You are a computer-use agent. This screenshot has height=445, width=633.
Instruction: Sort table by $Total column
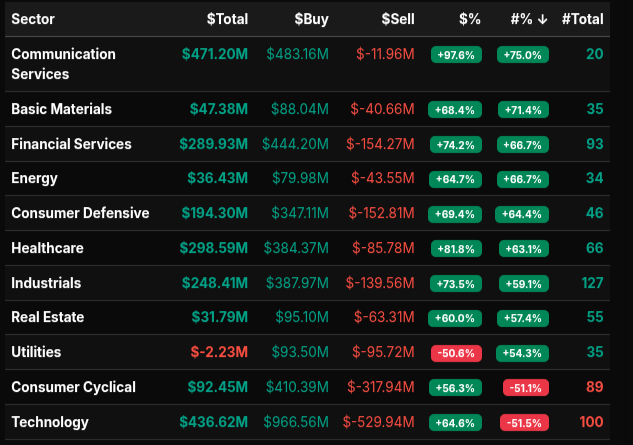coord(227,19)
